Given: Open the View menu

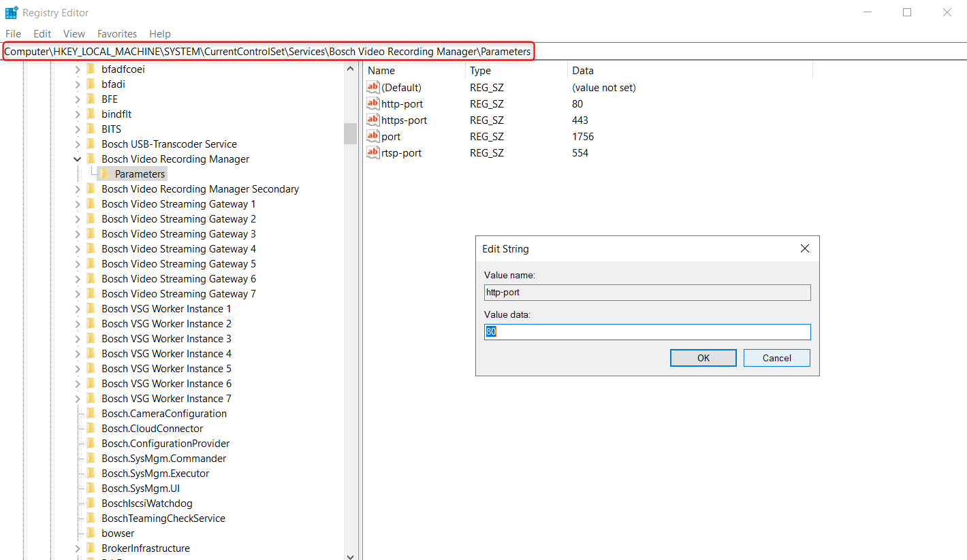Looking at the screenshot, I should click(x=74, y=33).
